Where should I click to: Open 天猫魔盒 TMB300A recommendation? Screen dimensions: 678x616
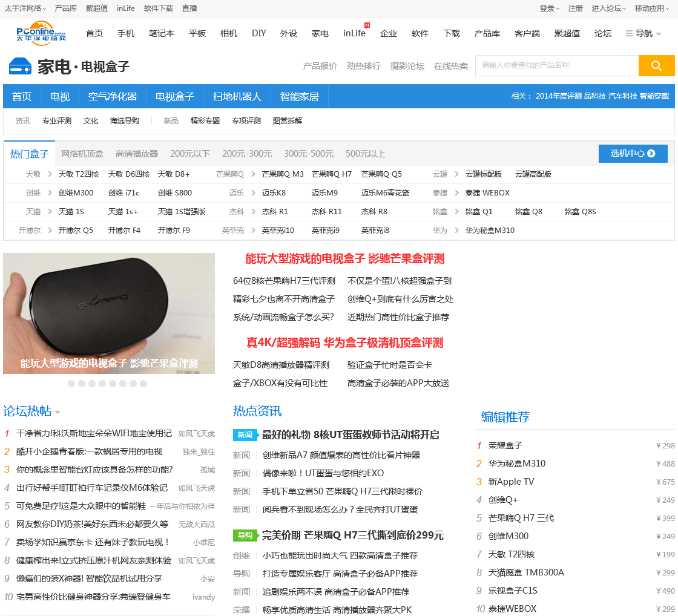pyautogui.click(x=526, y=572)
